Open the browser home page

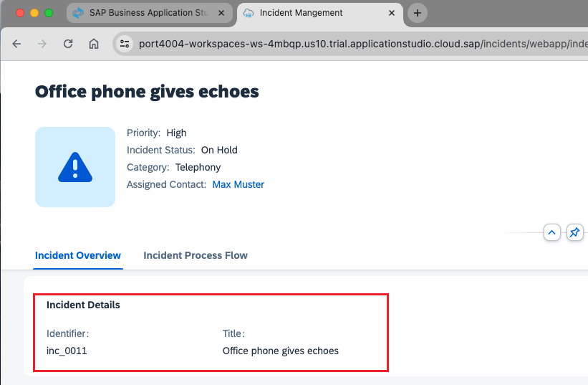[x=94, y=44]
